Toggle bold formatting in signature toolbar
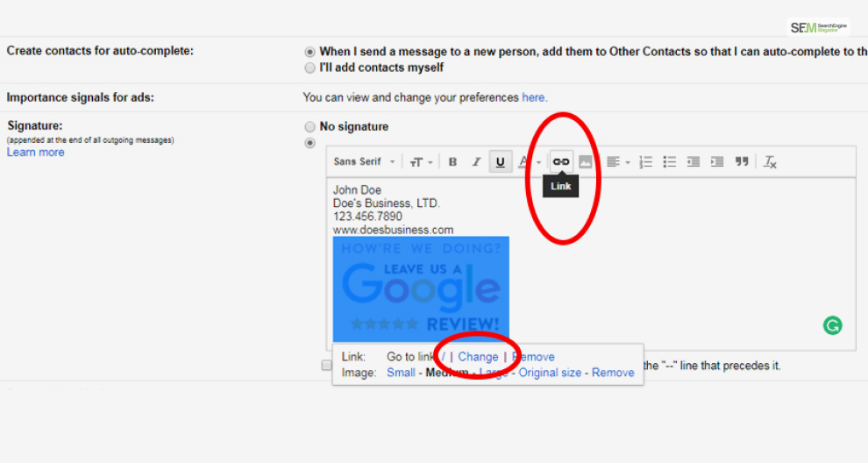868x463 pixels. point(452,161)
